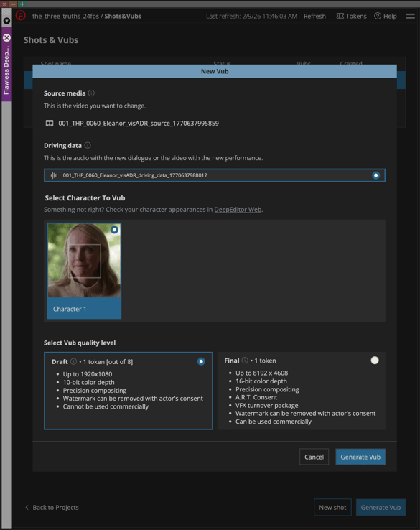Click the source media film icon
Image resolution: width=420 pixels, height=530 pixels.
[50, 123]
